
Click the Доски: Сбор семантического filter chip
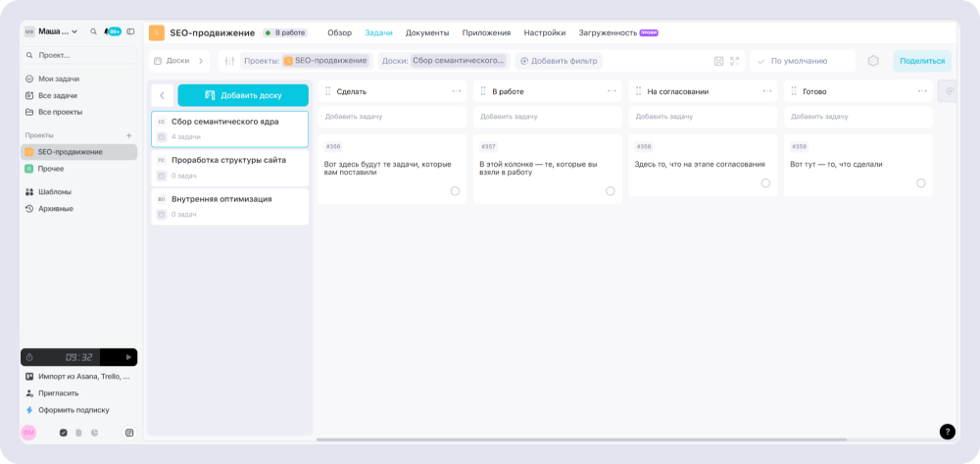444,61
